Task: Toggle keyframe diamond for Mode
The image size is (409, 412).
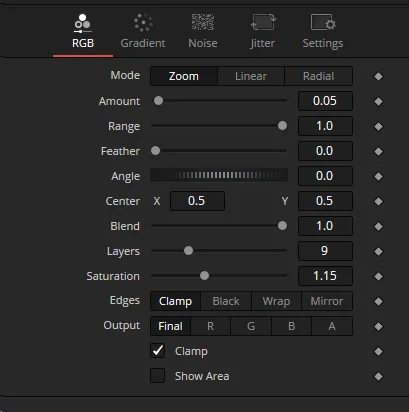Action: tap(378, 76)
